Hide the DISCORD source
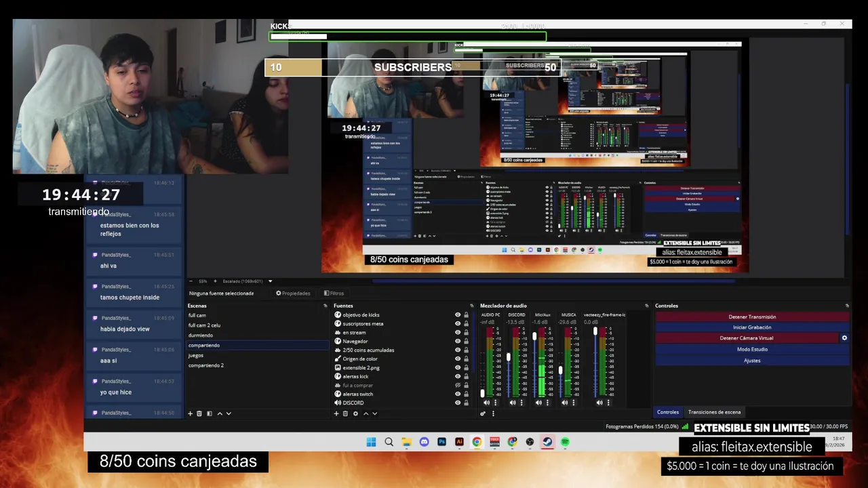Screen dimensions: 868x488 pyautogui.click(x=458, y=403)
